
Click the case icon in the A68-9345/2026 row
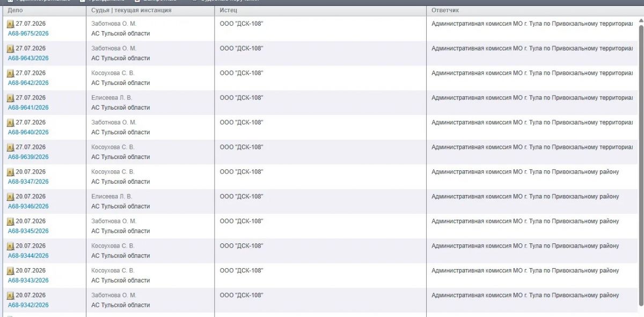click(10, 222)
